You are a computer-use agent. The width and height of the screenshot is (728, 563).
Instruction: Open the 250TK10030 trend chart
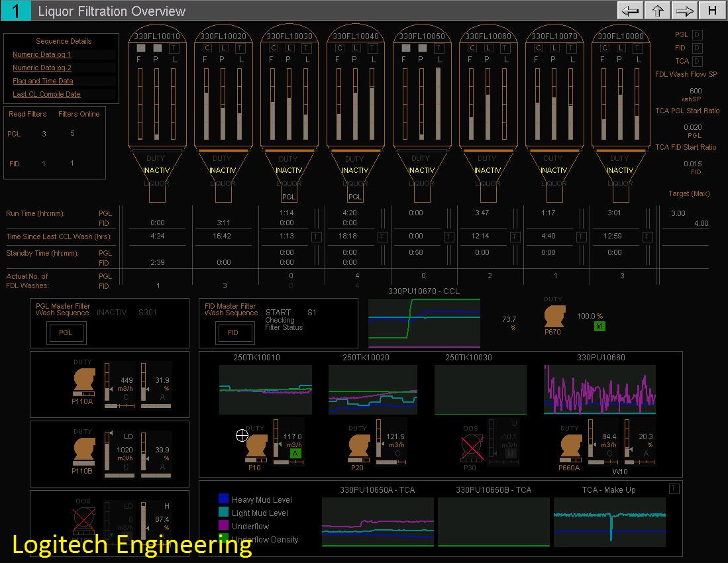(x=480, y=390)
